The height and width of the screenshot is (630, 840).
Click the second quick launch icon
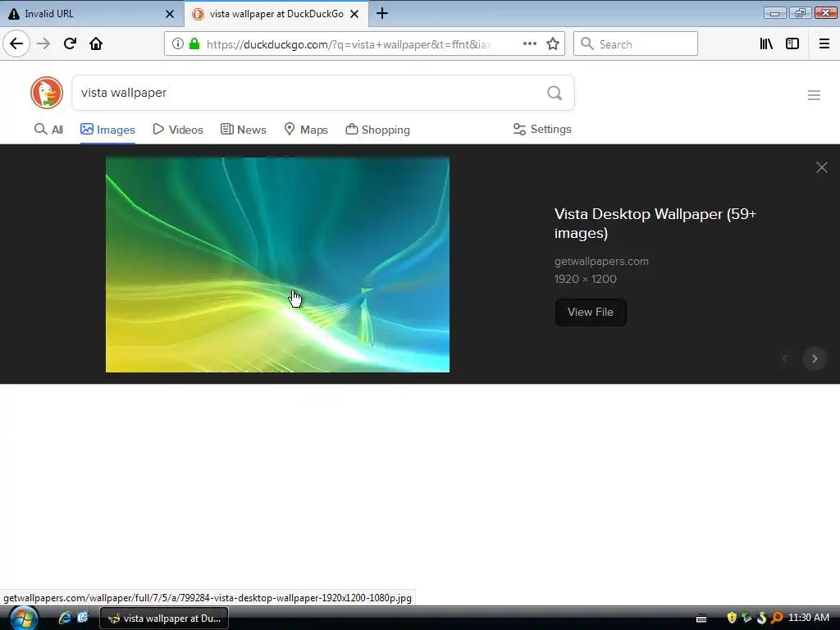(83, 618)
